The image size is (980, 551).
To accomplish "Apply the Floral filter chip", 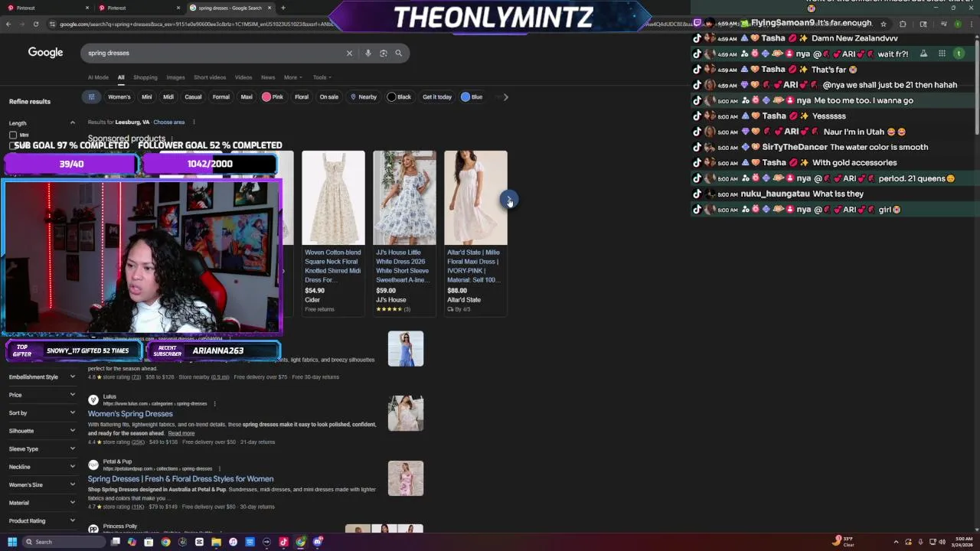I will (302, 97).
